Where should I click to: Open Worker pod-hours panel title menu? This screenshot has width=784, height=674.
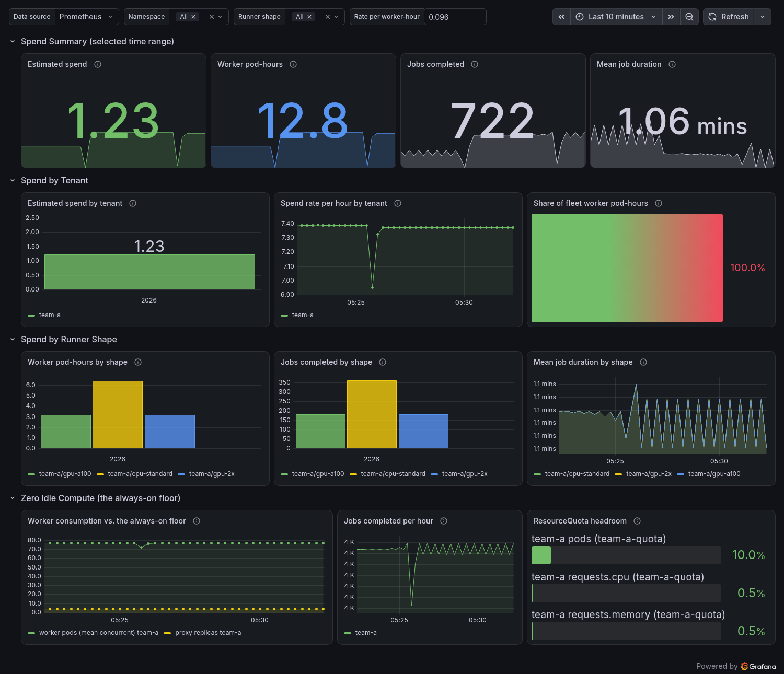250,64
